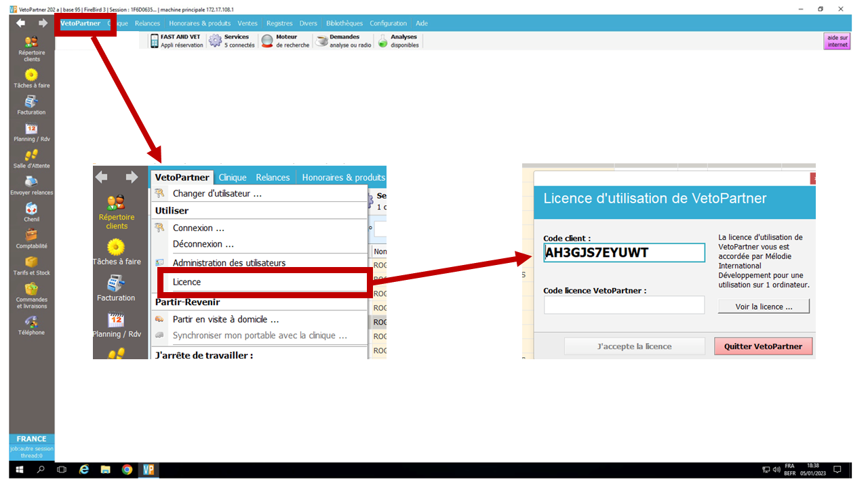The height and width of the screenshot is (488, 868).
Task: Open the FRA language indicator
Action: (789, 469)
